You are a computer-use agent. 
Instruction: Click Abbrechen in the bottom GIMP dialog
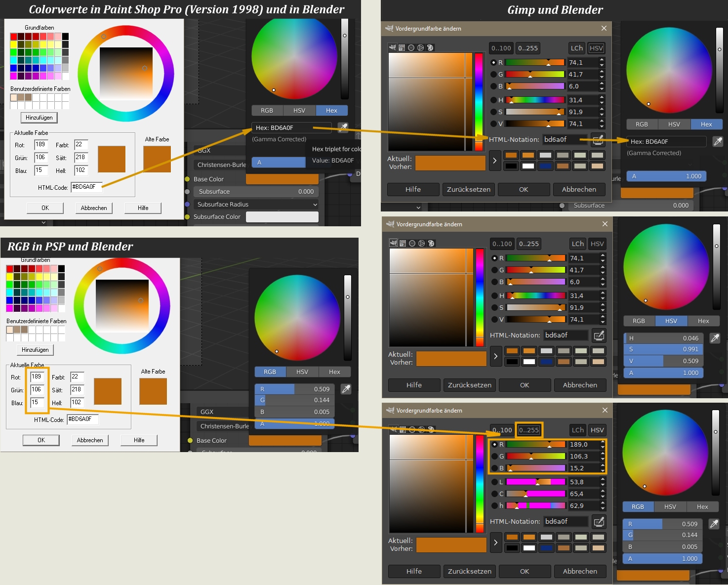pyautogui.click(x=580, y=571)
